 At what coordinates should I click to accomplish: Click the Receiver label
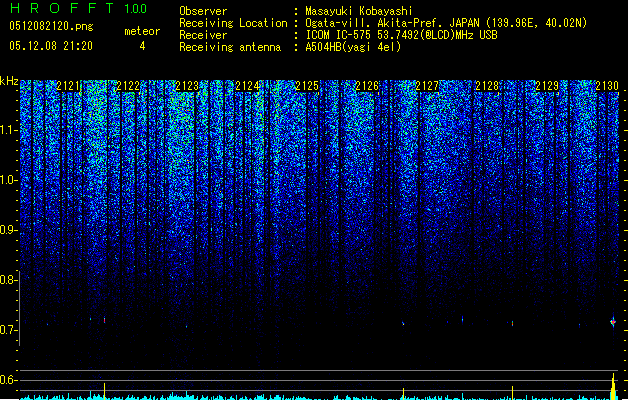(x=203, y=35)
